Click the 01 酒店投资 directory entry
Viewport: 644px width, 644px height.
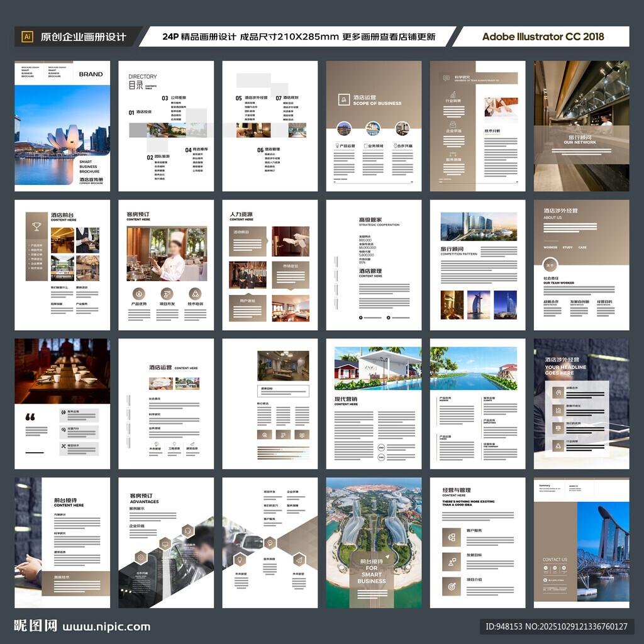[x=140, y=112]
